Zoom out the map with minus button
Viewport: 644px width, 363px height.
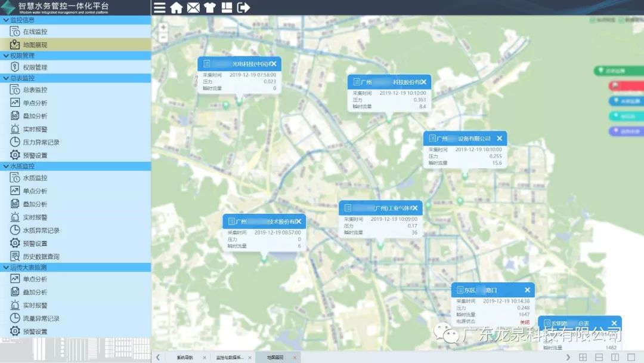point(163,38)
